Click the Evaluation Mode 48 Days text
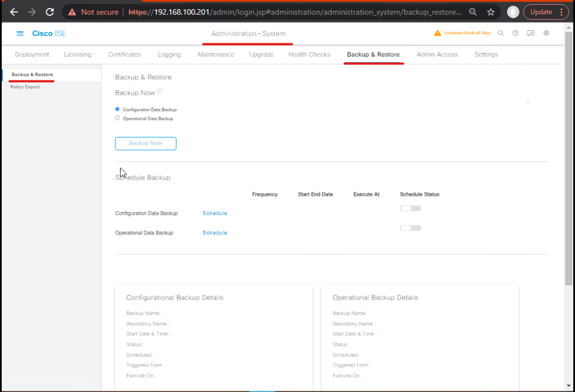Viewport: 575px width, 392px height. (x=467, y=33)
